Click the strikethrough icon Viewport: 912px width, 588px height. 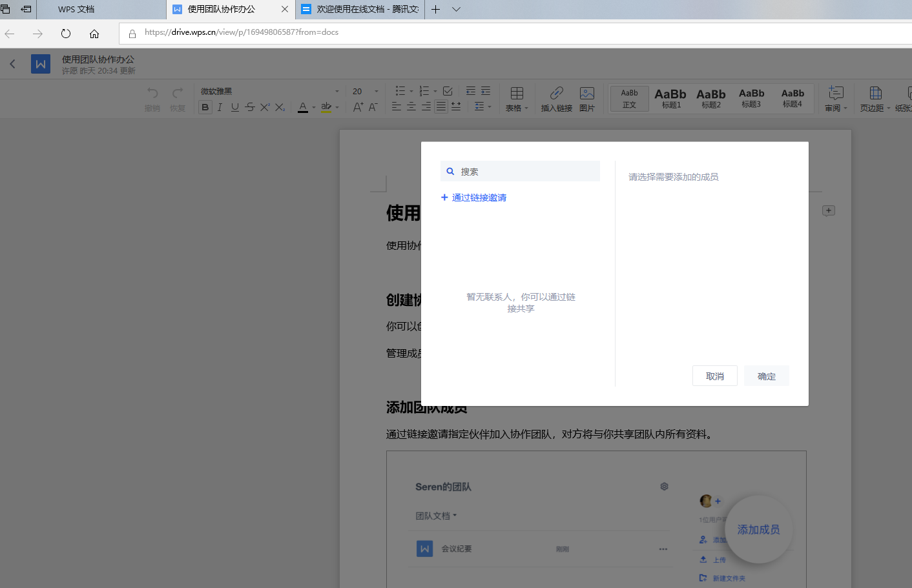pyautogui.click(x=250, y=107)
